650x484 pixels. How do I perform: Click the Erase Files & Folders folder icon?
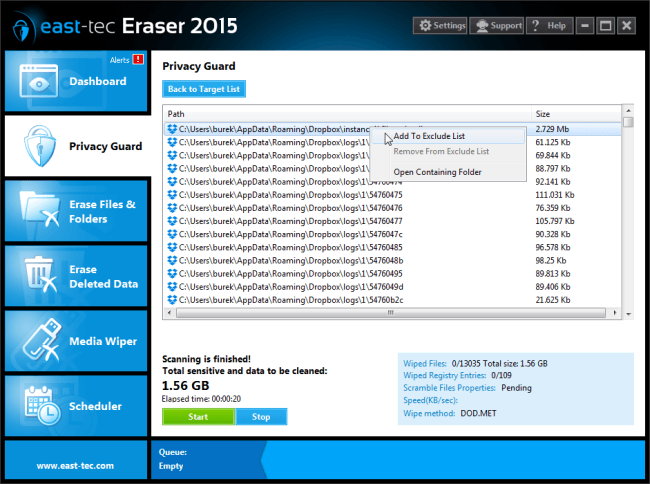point(40,210)
